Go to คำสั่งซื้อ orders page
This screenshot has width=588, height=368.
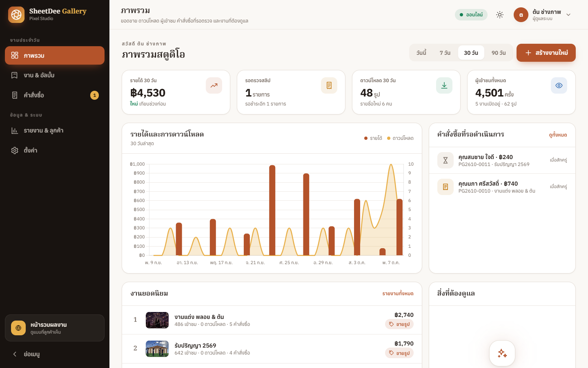[x=55, y=95]
